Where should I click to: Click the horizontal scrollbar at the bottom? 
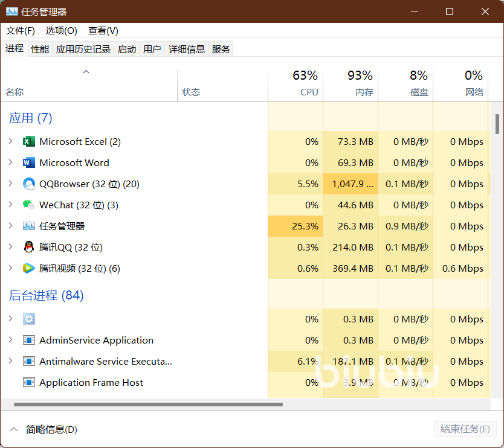click(148, 404)
